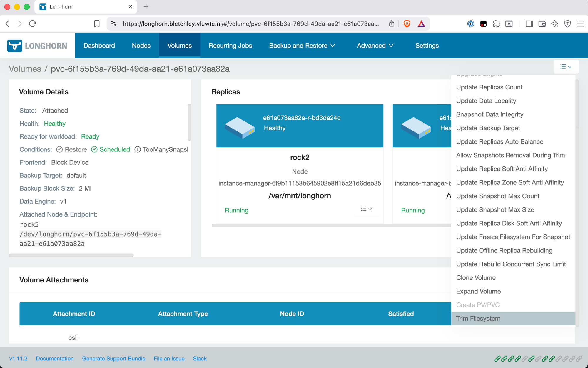
Task: Click the TooManySnapshots warning icon
Action: (x=137, y=149)
